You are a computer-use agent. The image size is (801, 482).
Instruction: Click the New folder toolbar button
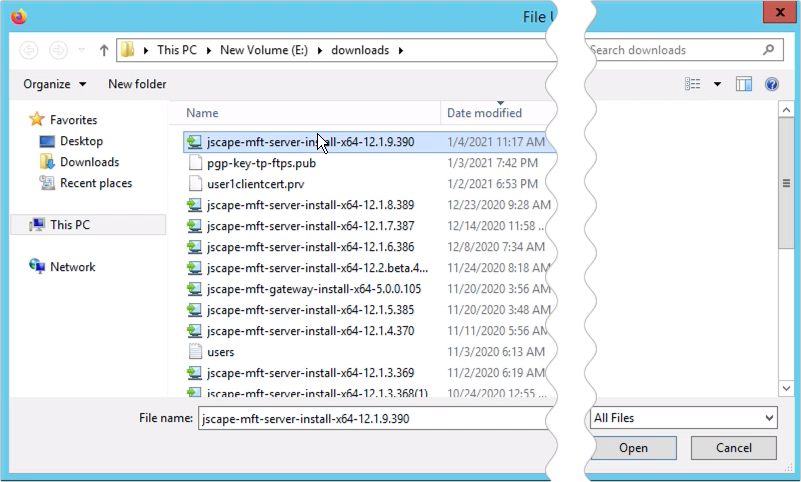pyautogui.click(x=137, y=84)
